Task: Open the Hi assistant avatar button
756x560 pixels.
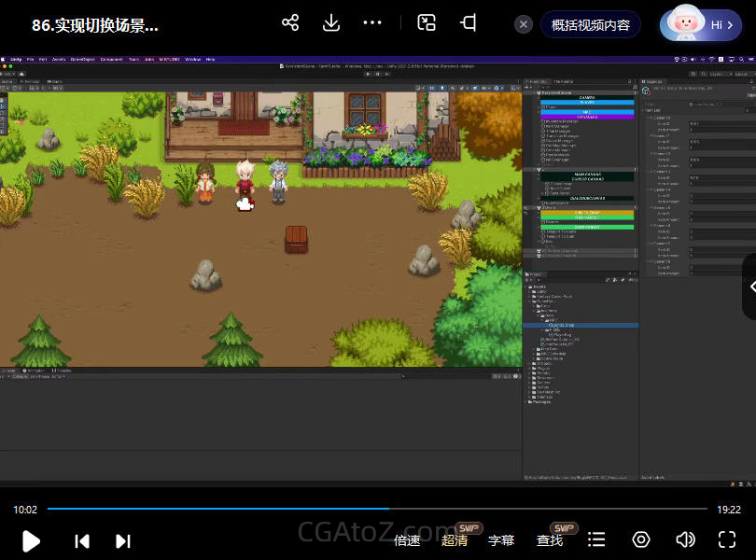Action: (701, 24)
